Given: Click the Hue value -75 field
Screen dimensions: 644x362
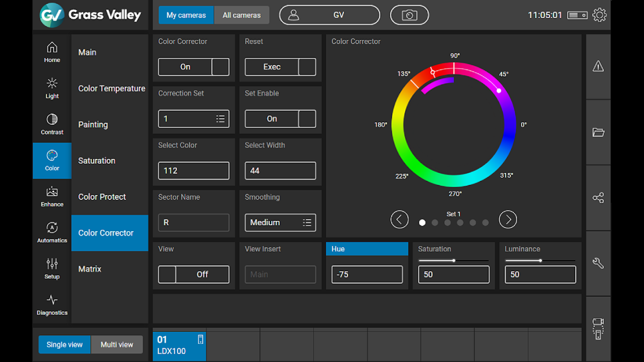Looking at the screenshot, I should coord(367,275).
